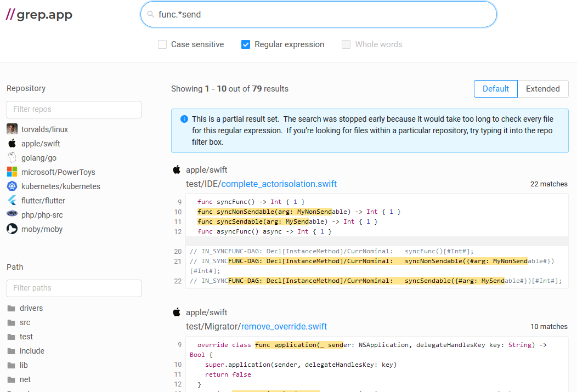
Task: Switch to the Extended view tab
Action: 543,89
